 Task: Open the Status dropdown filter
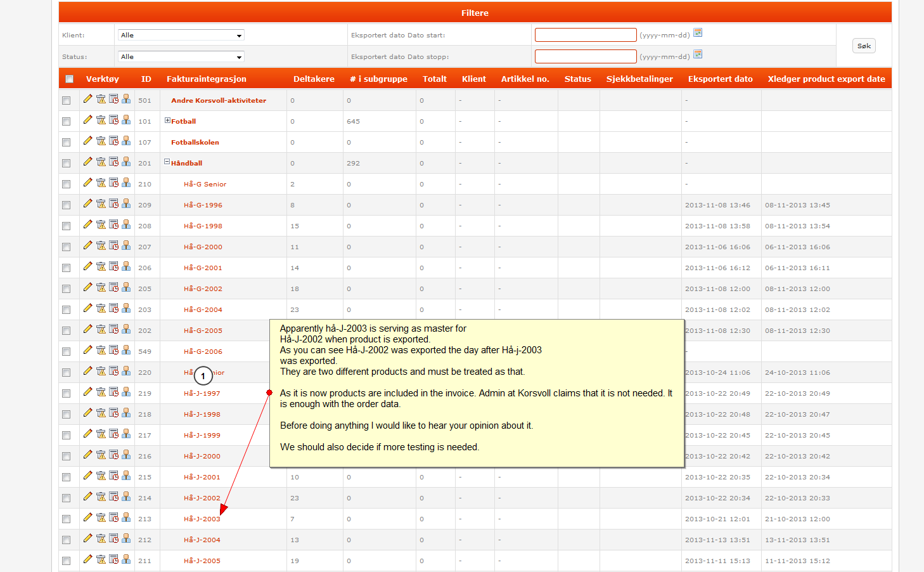tap(181, 57)
